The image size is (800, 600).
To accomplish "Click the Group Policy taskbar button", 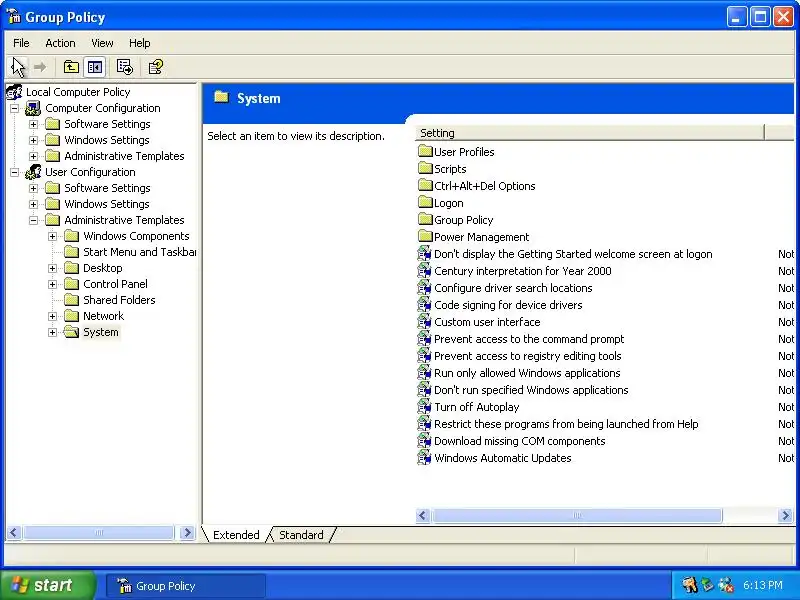I will point(186,586).
